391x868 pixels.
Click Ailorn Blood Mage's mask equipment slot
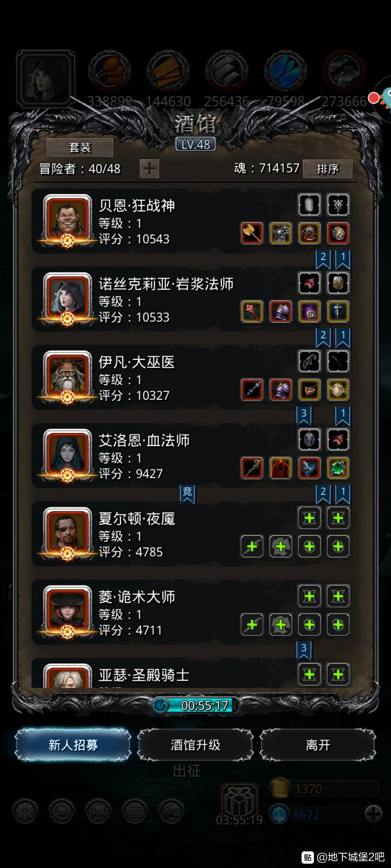click(x=309, y=439)
